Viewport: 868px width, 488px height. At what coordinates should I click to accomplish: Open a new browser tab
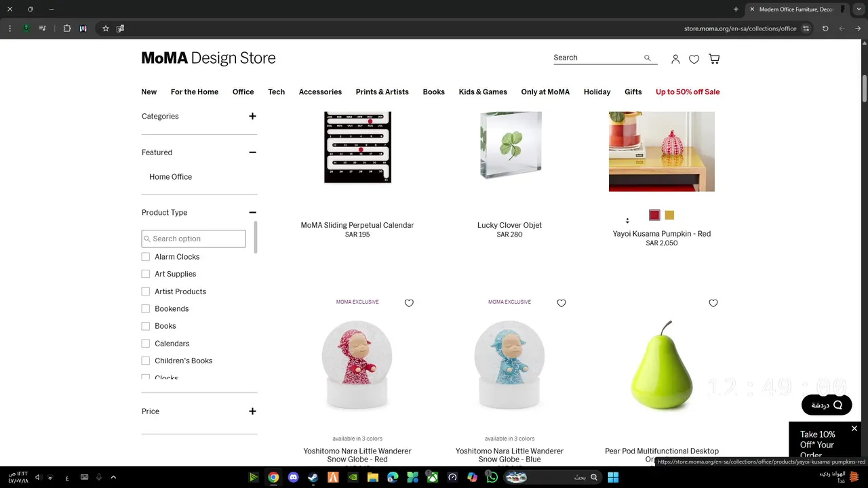click(x=736, y=9)
